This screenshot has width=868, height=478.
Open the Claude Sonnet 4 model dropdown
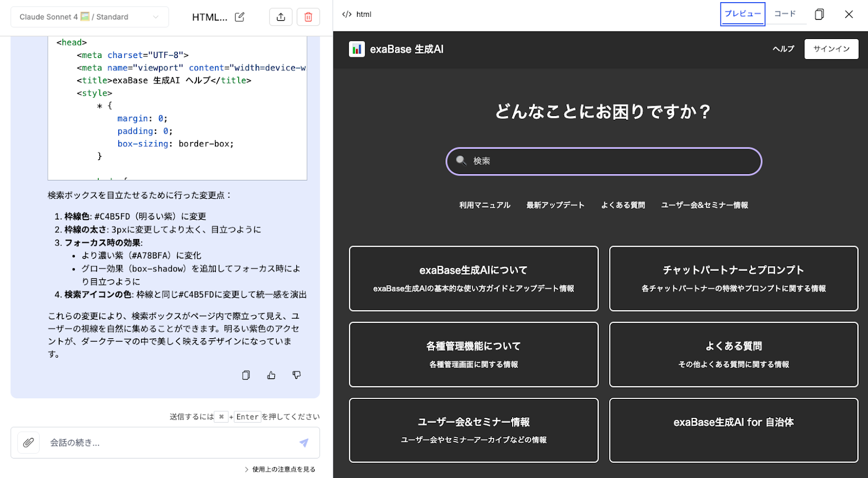pos(90,17)
